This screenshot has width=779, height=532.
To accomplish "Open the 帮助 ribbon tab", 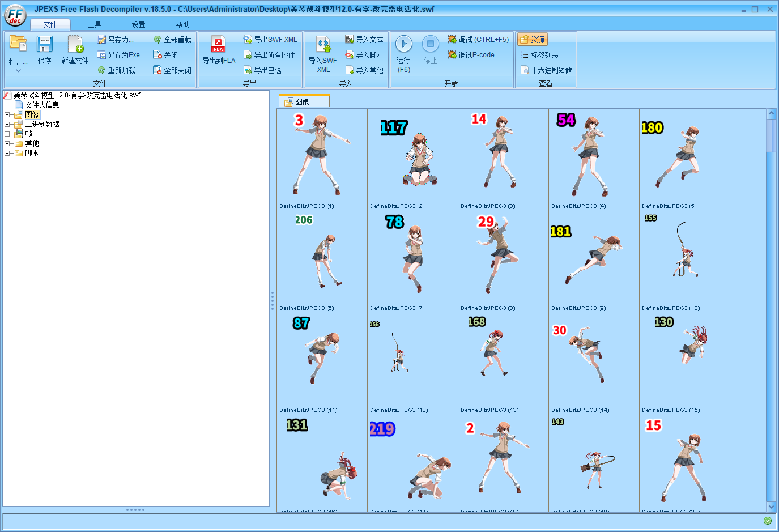I will [x=182, y=24].
